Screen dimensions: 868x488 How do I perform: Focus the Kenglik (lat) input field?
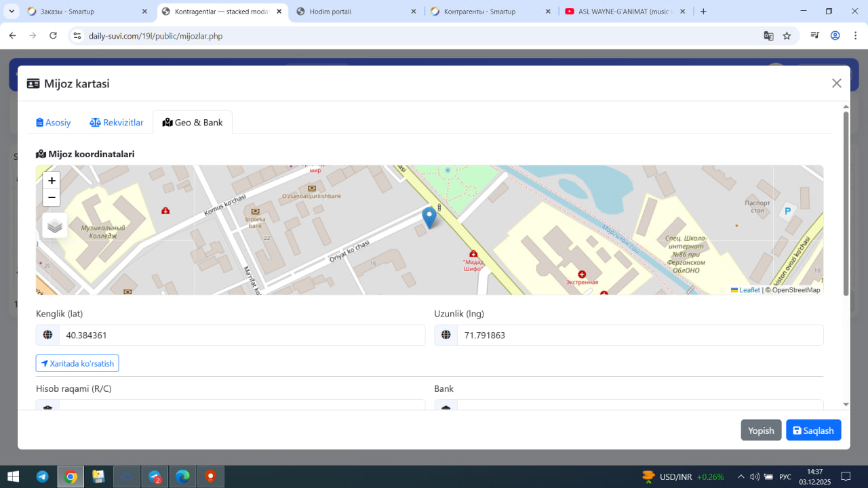(241, 335)
